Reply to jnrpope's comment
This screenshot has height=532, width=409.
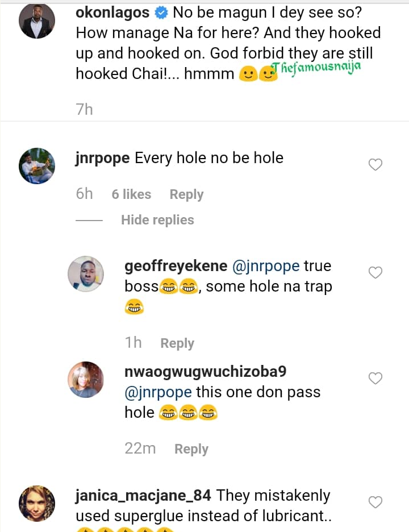tap(186, 194)
